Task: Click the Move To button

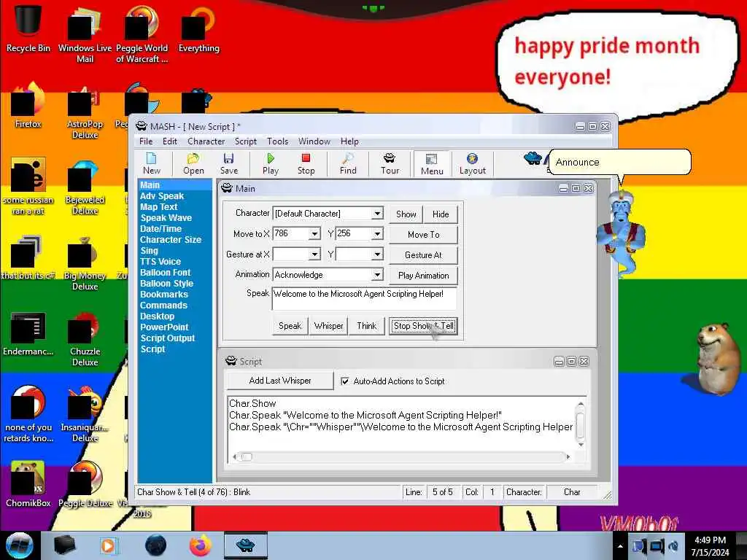Action: (x=424, y=235)
